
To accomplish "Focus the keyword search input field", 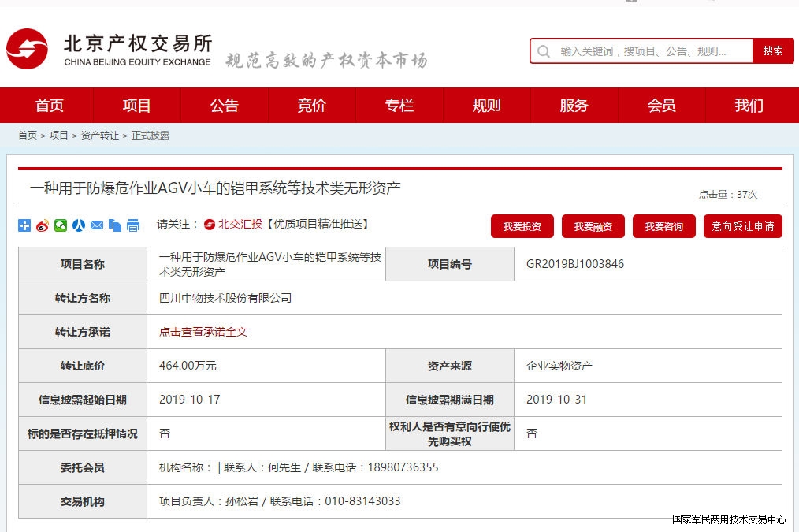I will 641,51.
